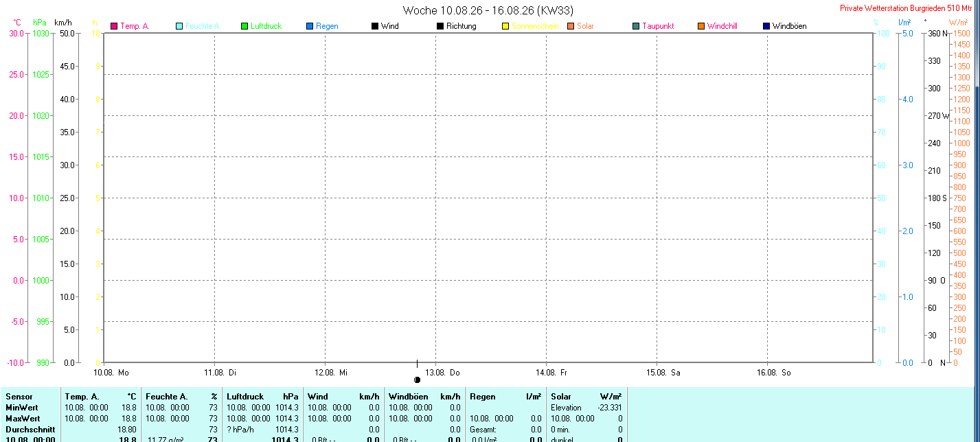980x442 pixels.
Task: Click the 15.08. Sa day label
Action: coord(663,373)
